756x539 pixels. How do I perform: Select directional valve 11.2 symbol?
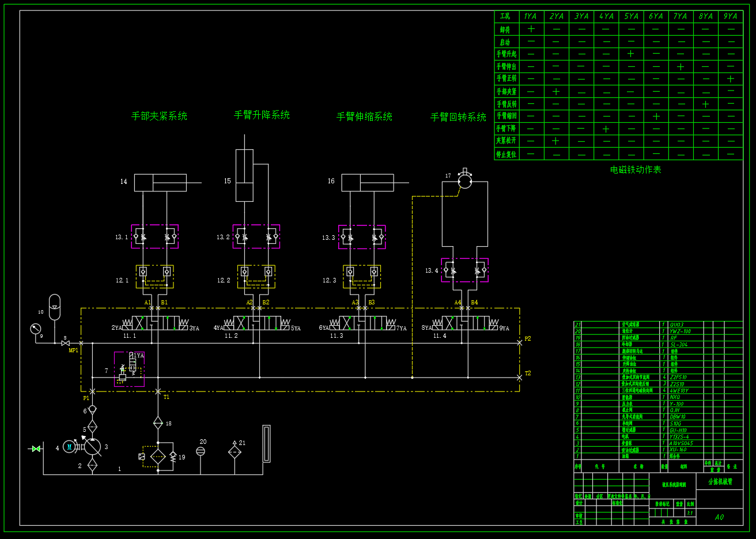point(257,323)
